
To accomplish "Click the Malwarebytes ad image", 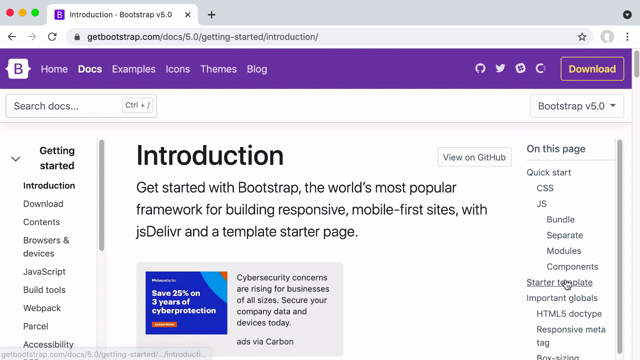I will tap(186, 303).
